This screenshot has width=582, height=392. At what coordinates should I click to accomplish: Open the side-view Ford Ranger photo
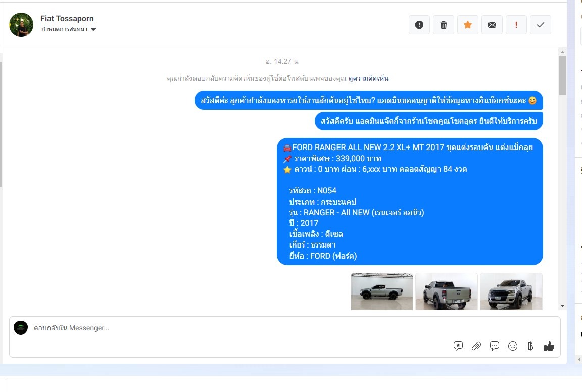coord(381,291)
